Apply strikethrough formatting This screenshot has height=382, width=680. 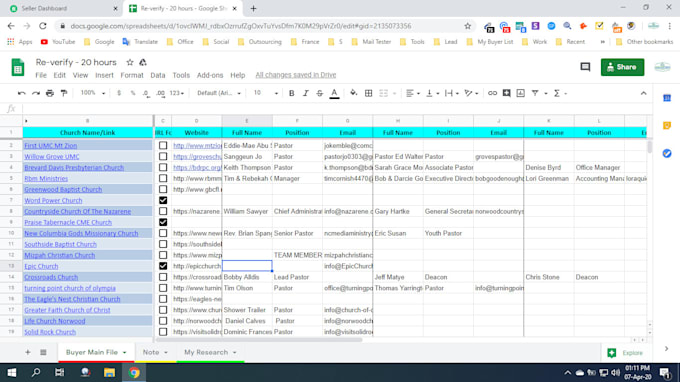pyautogui.click(x=320, y=93)
